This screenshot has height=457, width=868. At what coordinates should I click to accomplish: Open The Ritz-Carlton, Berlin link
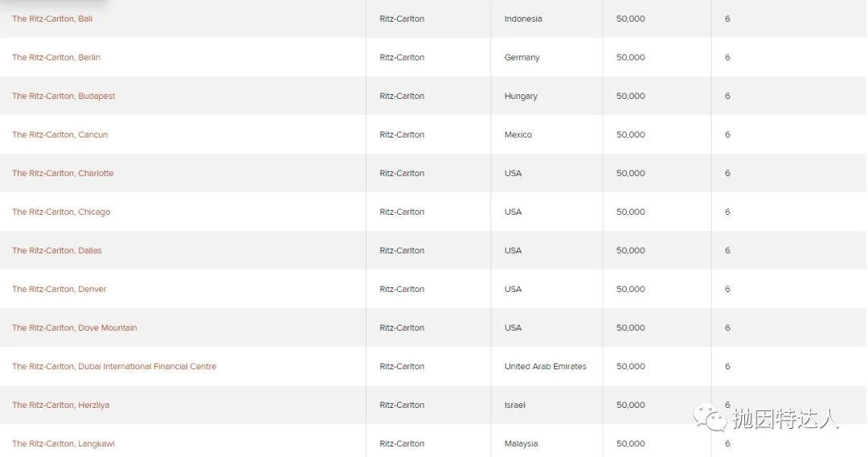click(x=56, y=58)
